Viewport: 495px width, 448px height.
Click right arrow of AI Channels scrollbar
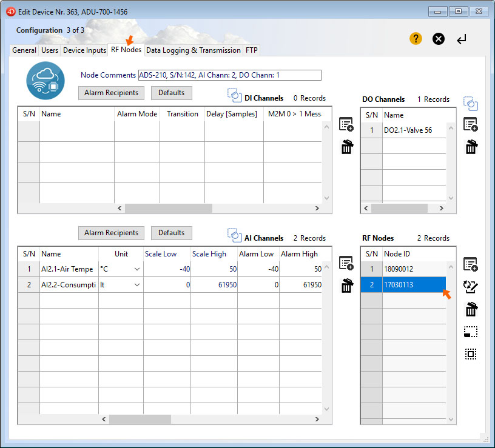point(317,420)
